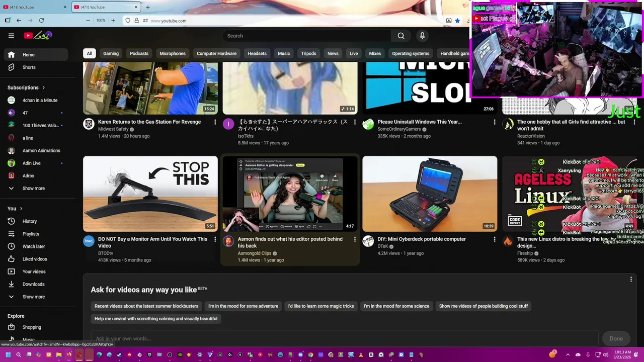
Task: Click the Done button
Action: pos(616,338)
